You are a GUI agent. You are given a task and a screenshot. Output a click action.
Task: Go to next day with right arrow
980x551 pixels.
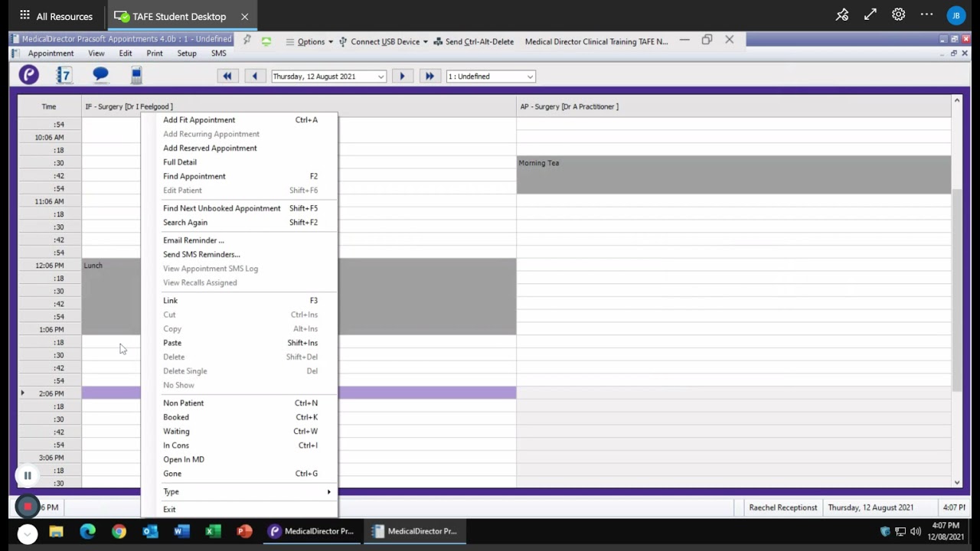[x=402, y=76]
